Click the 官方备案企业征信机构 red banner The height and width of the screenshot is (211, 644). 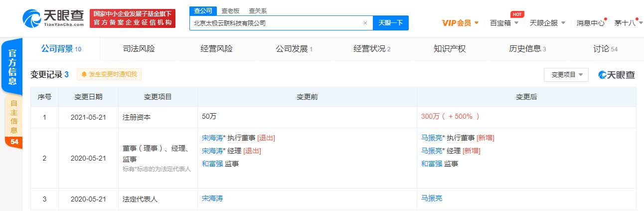click(x=133, y=18)
